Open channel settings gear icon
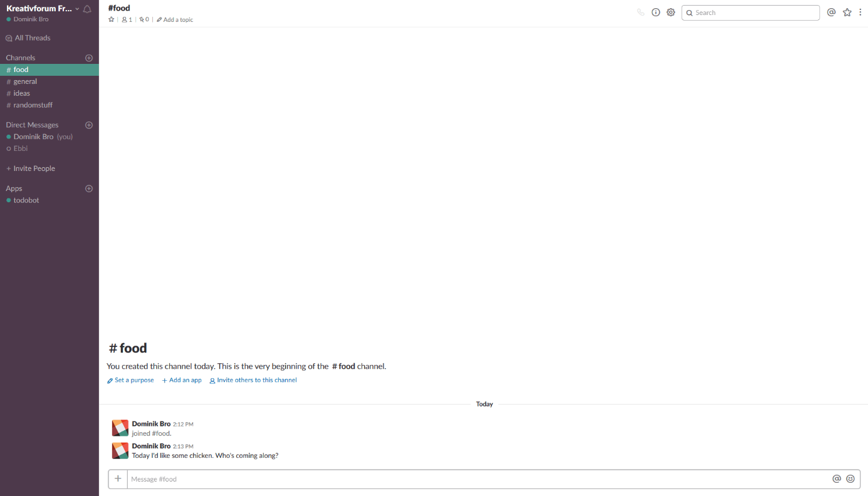Viewport: 868px width, 496px height. point(671,13)
